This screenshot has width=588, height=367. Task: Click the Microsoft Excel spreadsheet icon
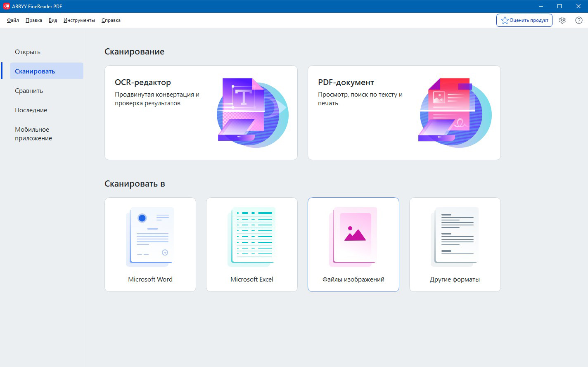(x=251, y=237)
